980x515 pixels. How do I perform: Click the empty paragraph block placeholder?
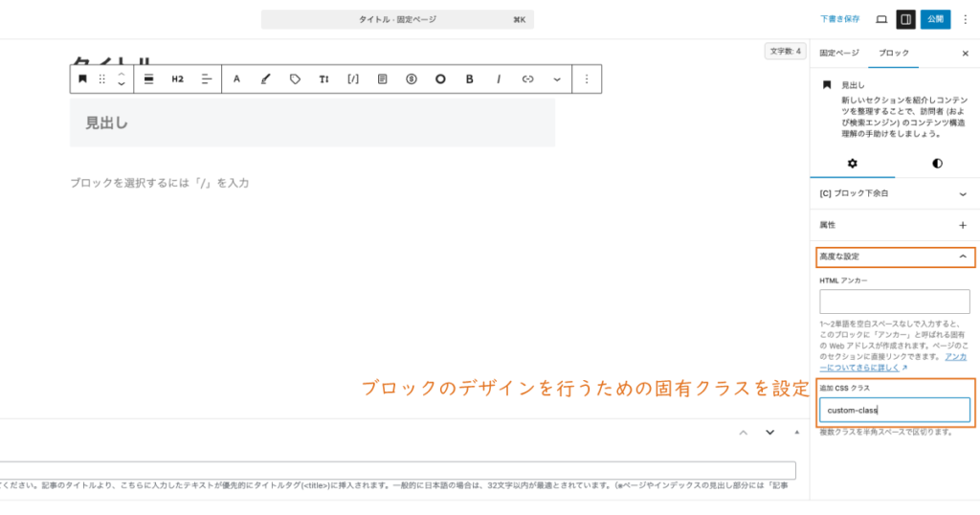160,183
